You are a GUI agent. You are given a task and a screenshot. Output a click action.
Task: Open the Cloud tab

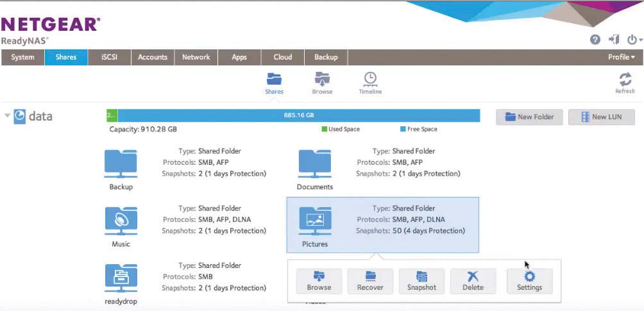click(x=283, y=58)
